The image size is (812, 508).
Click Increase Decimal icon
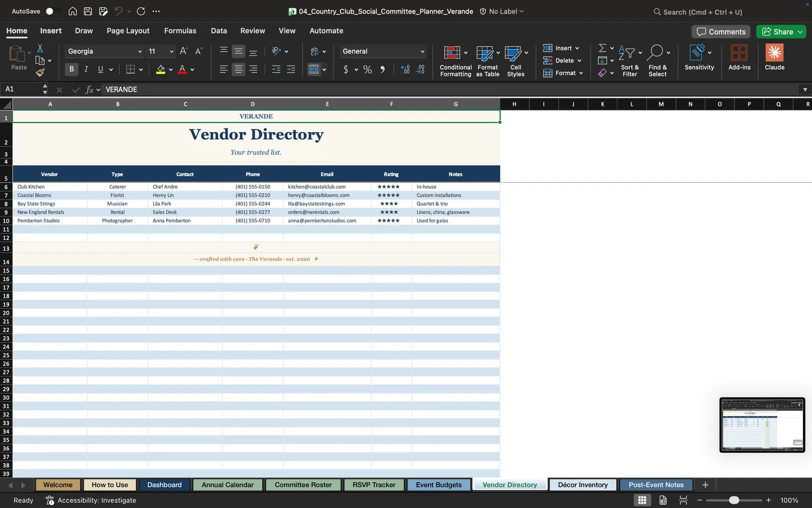[x=405, y=69]
